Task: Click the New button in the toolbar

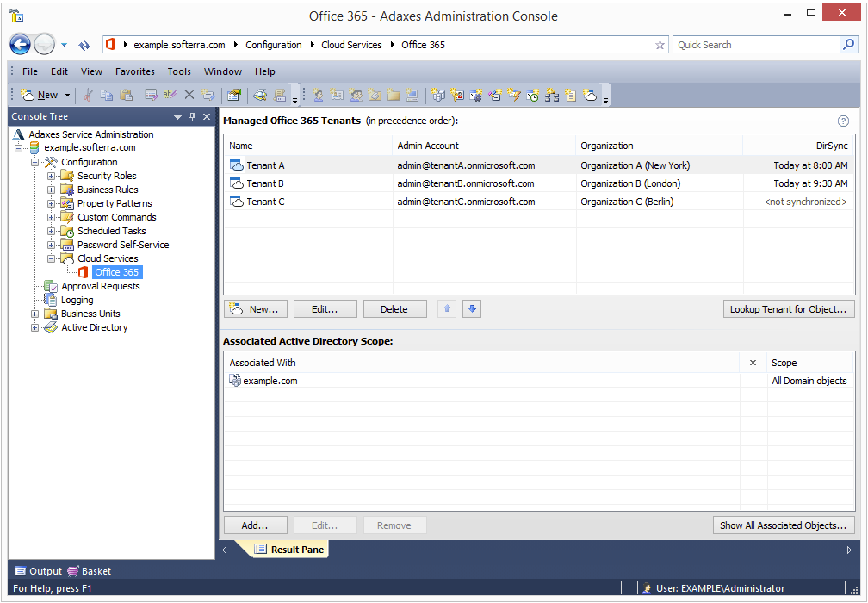Action: pos(39,96)
